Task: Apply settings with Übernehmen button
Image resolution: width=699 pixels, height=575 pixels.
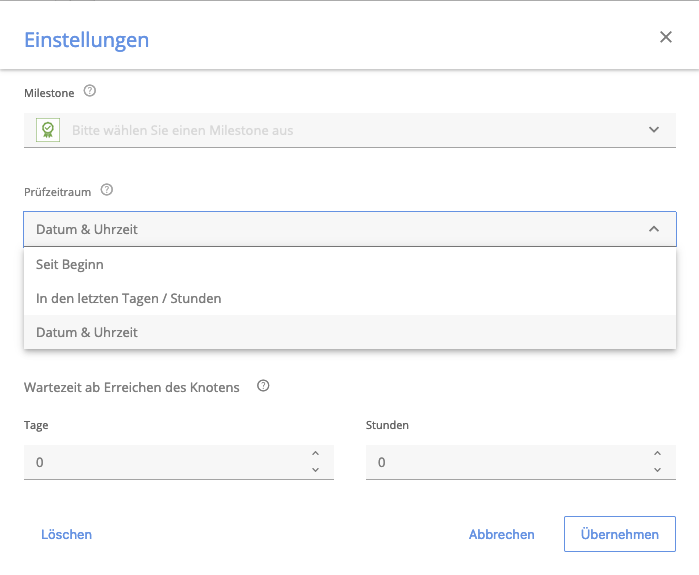Action: (x=620, y=534)
